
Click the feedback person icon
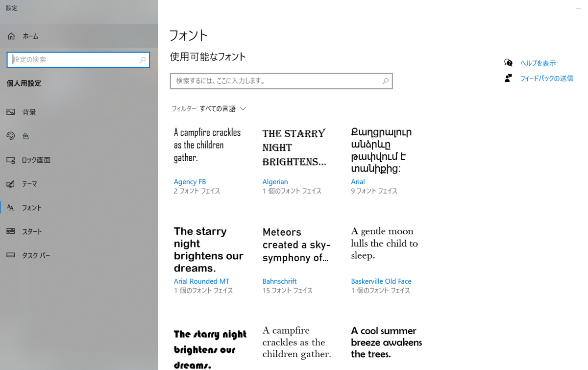point(508,78)
